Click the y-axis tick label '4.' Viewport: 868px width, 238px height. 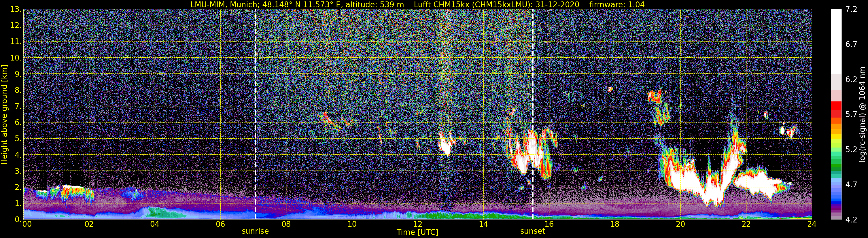pyautogui.click(x=18, y=155)
